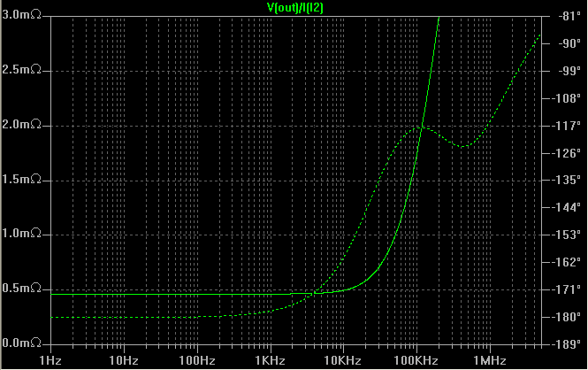Click the -162° phase axis label
The height and width of the screenshot is (370, 588).
pyautogui.click(x=566, y=262)
